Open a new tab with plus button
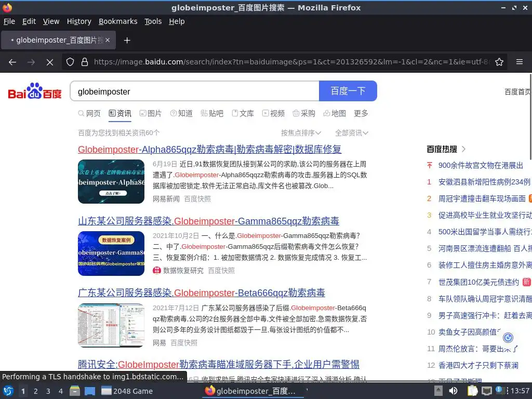Image resolution: width=532 pixels, height=399 pixels. click(x=127, y=41)
